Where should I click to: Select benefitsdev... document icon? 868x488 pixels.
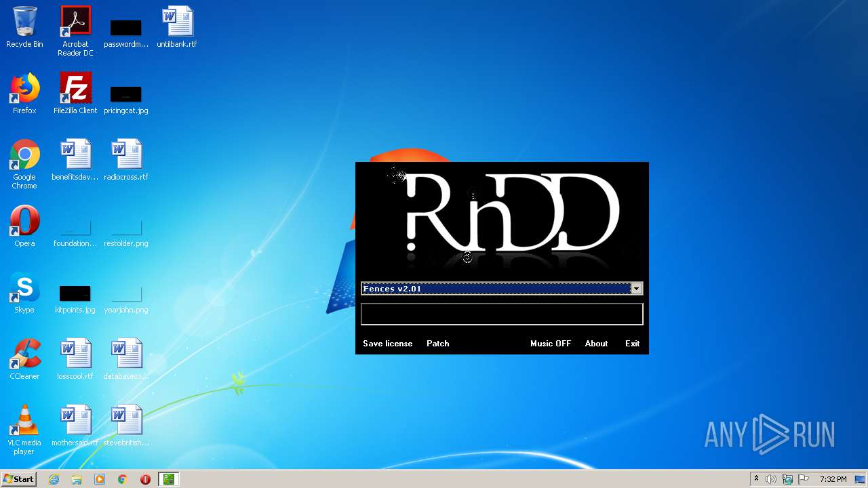coord(75,160)
